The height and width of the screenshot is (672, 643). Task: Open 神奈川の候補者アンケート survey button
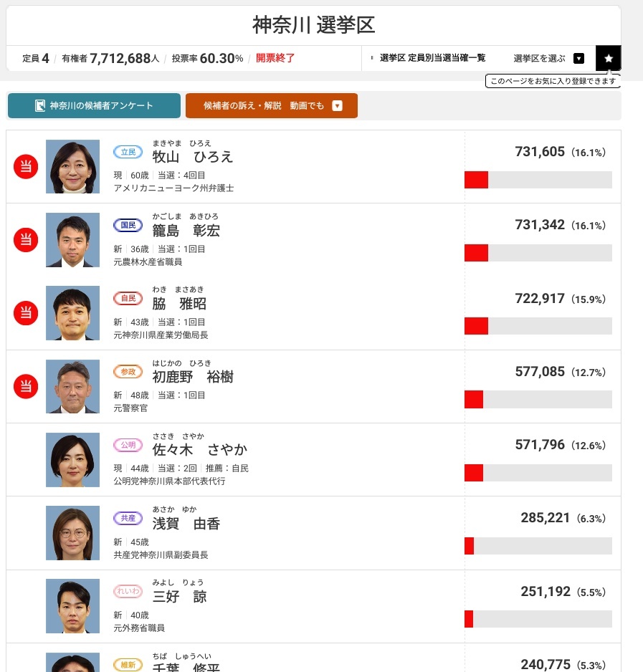(95, 105)
